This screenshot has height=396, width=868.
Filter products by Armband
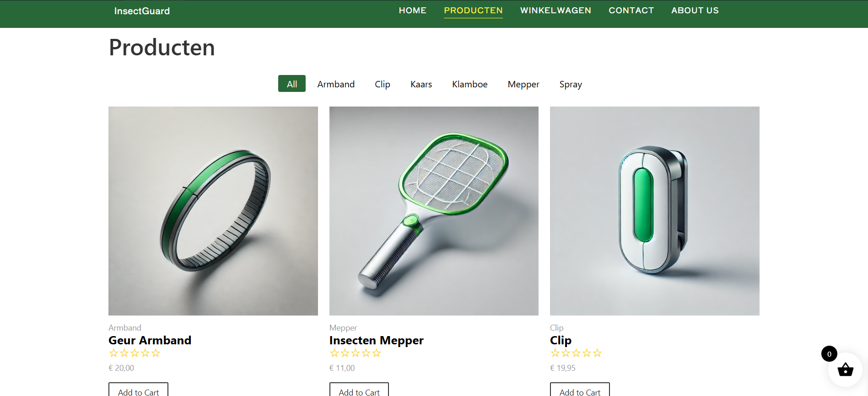336,84
